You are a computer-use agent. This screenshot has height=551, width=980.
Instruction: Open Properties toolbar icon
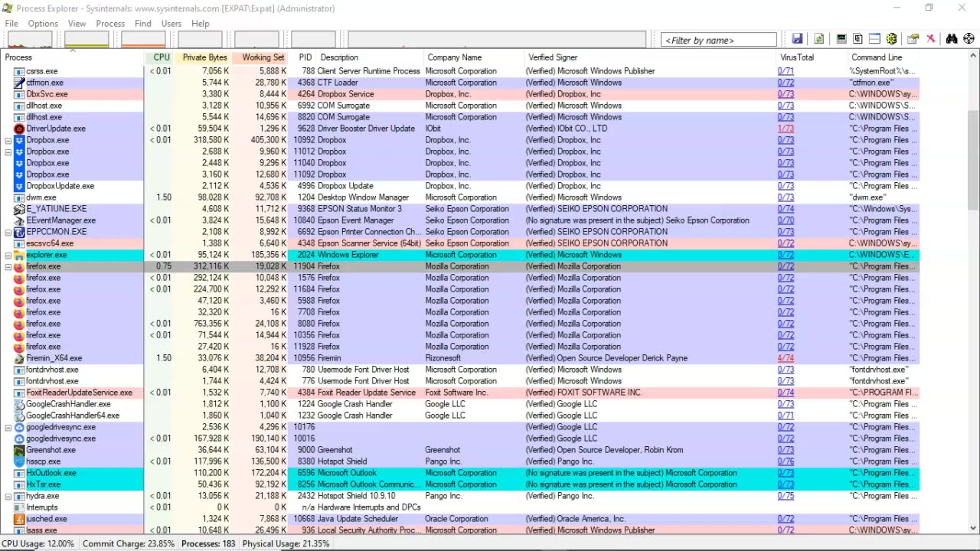pos(913,39)
